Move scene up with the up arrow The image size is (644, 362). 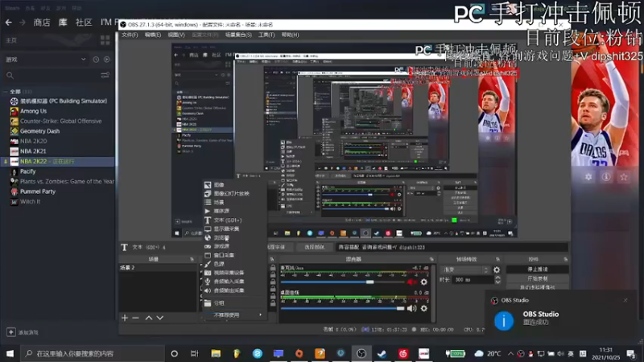coord(149,318)
